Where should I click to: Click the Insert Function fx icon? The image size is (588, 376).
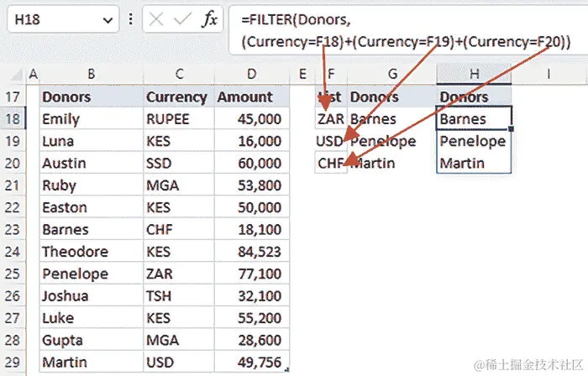coord(209,19)
